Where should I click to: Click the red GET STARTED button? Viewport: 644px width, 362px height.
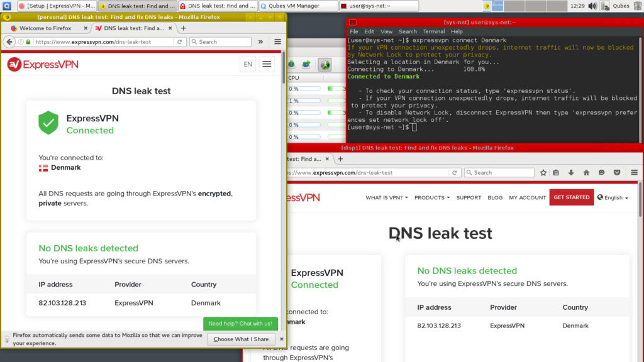pyautogui.click(x=571, y=197)
